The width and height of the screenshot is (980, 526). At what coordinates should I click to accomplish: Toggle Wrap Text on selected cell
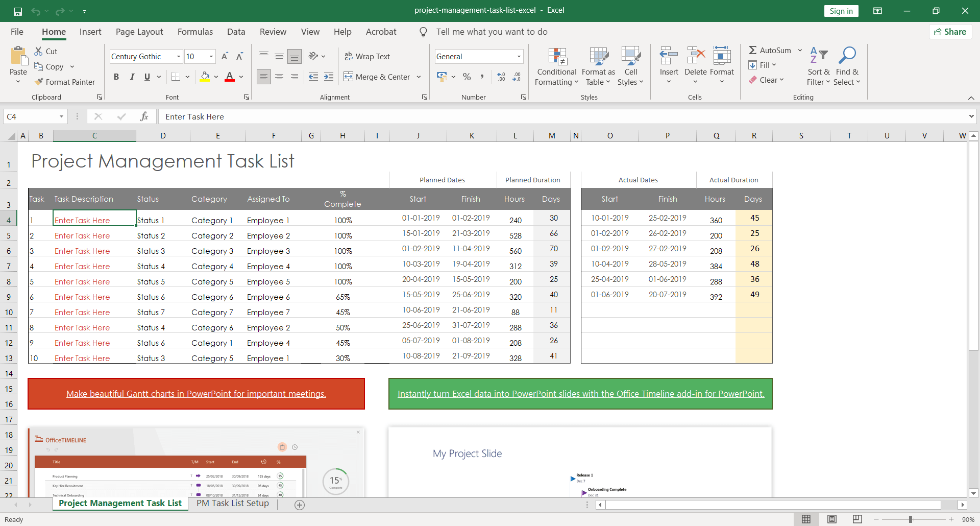pyautogui.click(x=367, y=56)
